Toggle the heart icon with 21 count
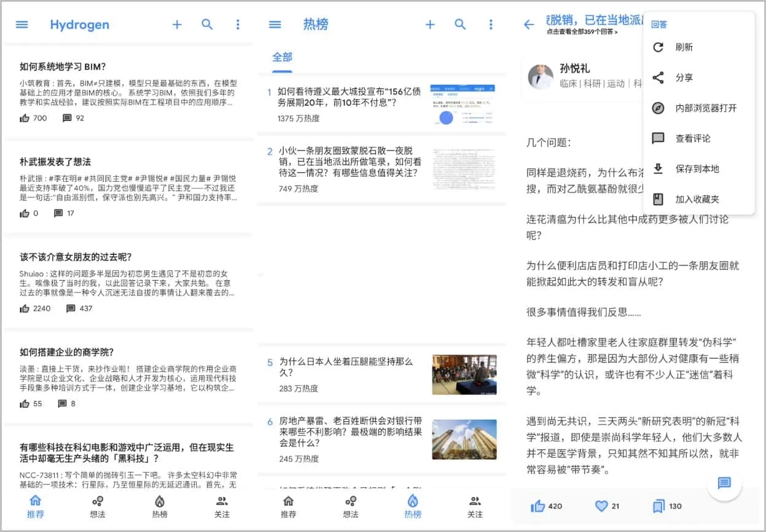The image size is (766, 532). (601, 506)
